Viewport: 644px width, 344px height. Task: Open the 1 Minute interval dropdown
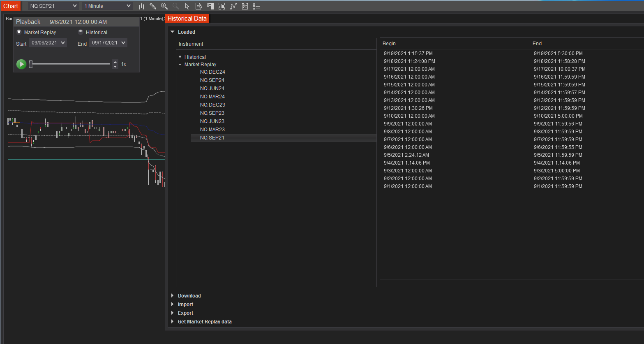point(107,6)
